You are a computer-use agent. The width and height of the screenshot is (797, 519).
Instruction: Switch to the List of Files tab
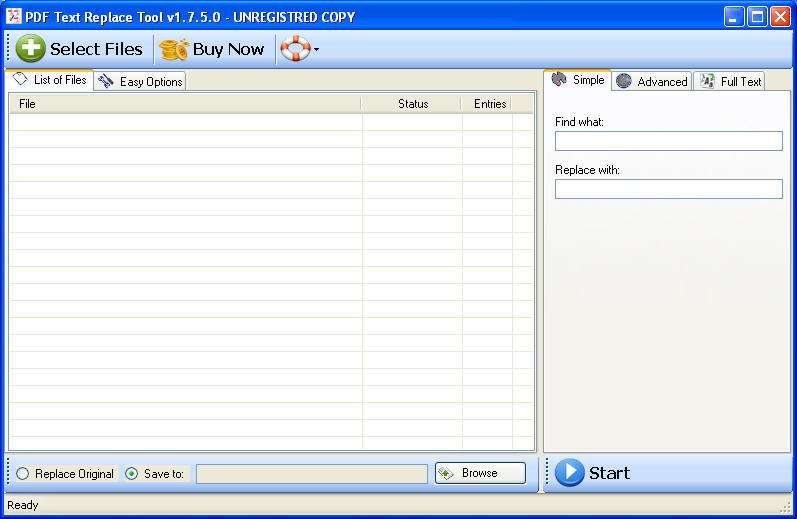click(49, 80)
